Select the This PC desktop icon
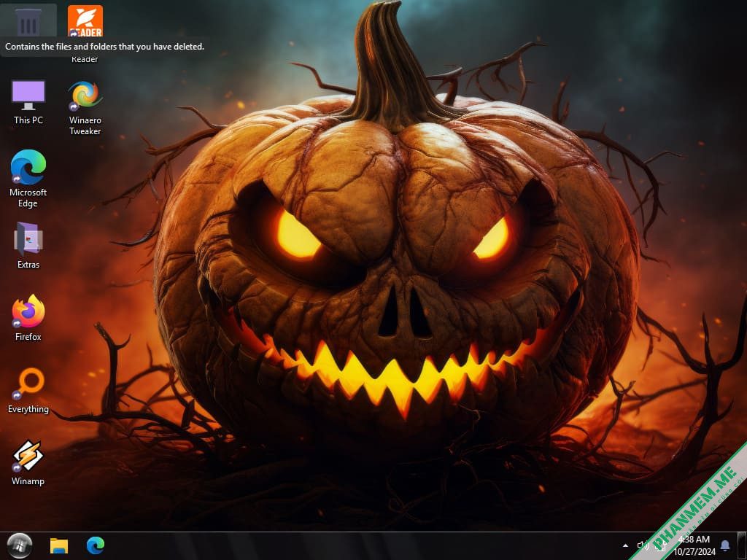Image resolution: width=747 pixels, height=560 pixels. click(x=28, y=102)
